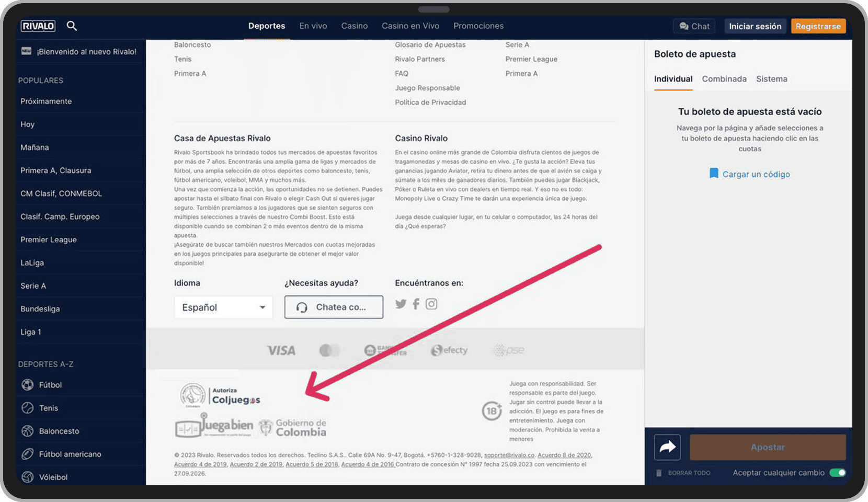This screenshot has height=502, width=868.
Task: Open Acuerdo 2 de 2019 link
Action: pos(256,464)
